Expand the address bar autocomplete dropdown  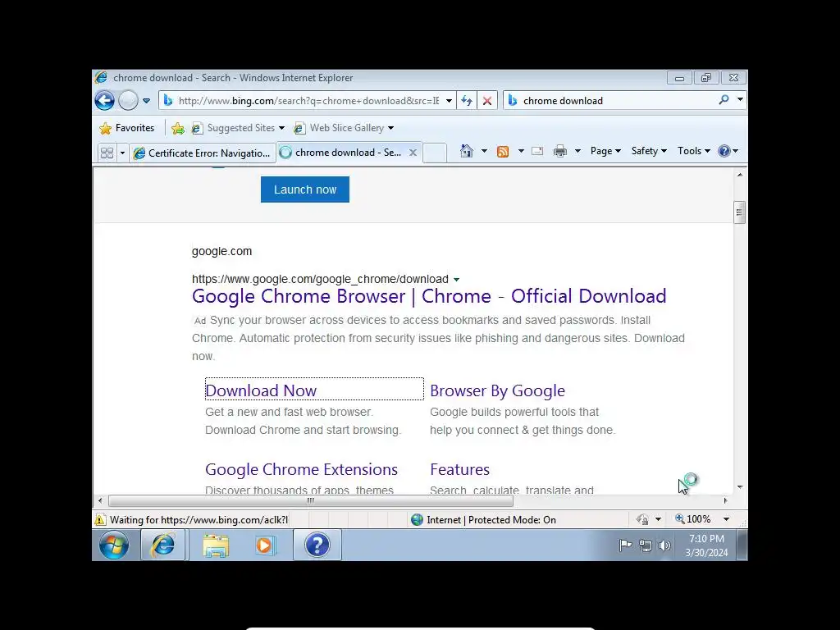[449, 101]
